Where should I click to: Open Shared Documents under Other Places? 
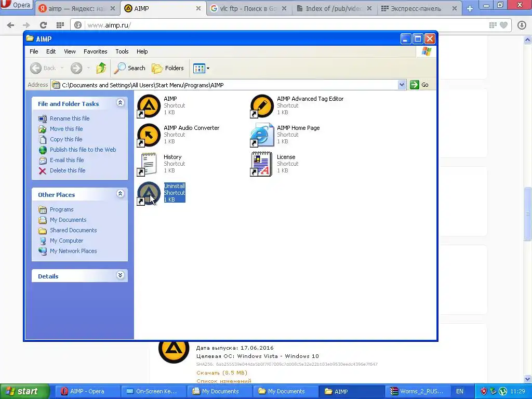(73, 230)
